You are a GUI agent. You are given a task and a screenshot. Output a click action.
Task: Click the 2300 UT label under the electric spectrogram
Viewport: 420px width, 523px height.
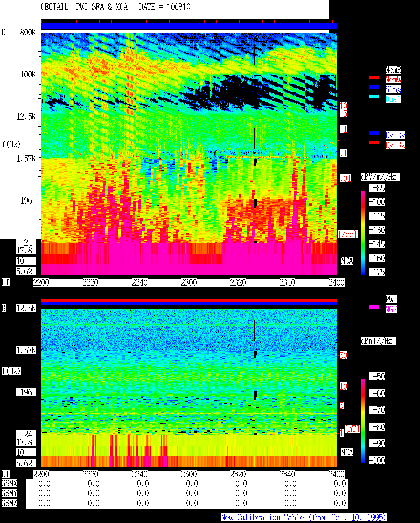189,283
